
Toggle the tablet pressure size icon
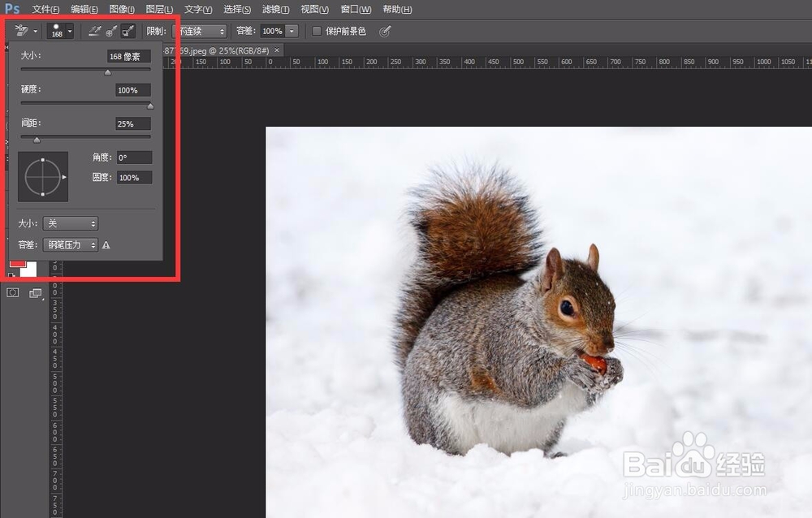384,32
